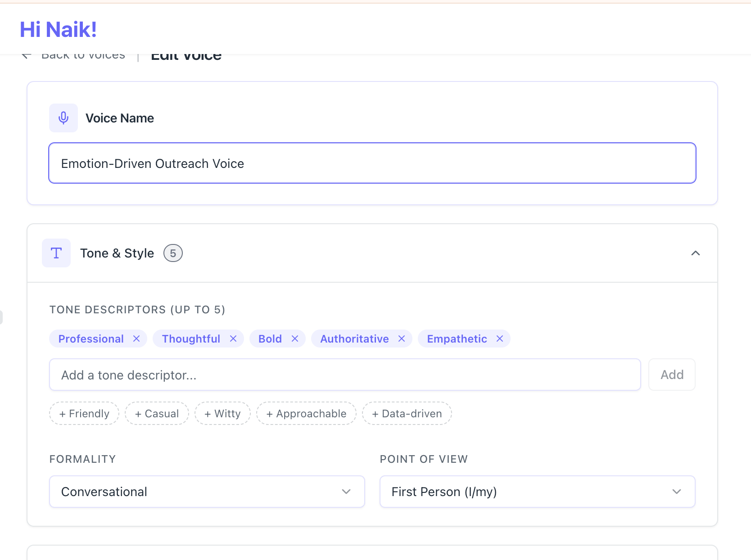
Task: Remove the Thoughtful tone tag
Action: pyautogui.click(x=233, y=339)
